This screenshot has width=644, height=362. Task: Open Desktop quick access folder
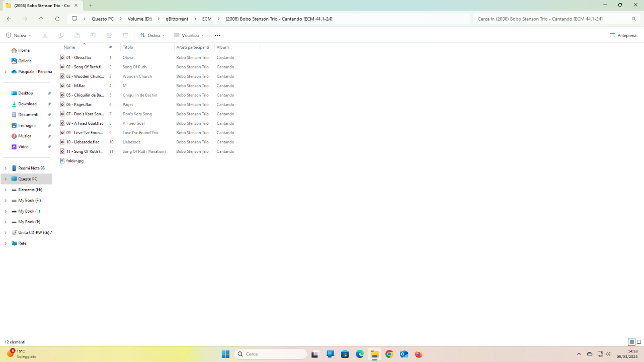[25, 93]
